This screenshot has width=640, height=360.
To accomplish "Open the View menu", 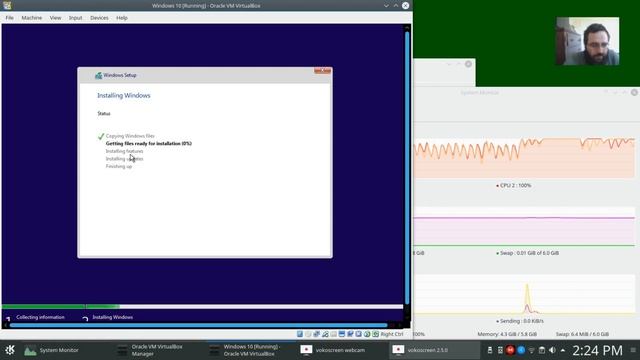I will (x=56, y=18).
